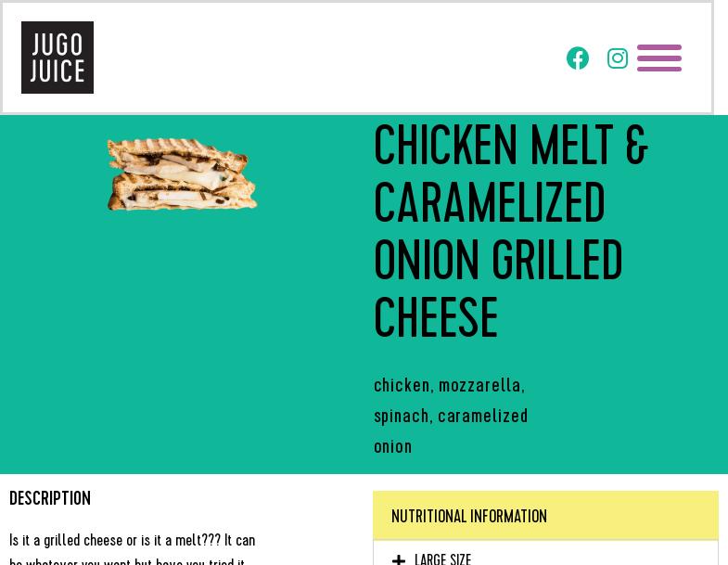The image size is (728, 565).
Task: Click the plus icon beside Large Size
Action: [x=399, y=559]
